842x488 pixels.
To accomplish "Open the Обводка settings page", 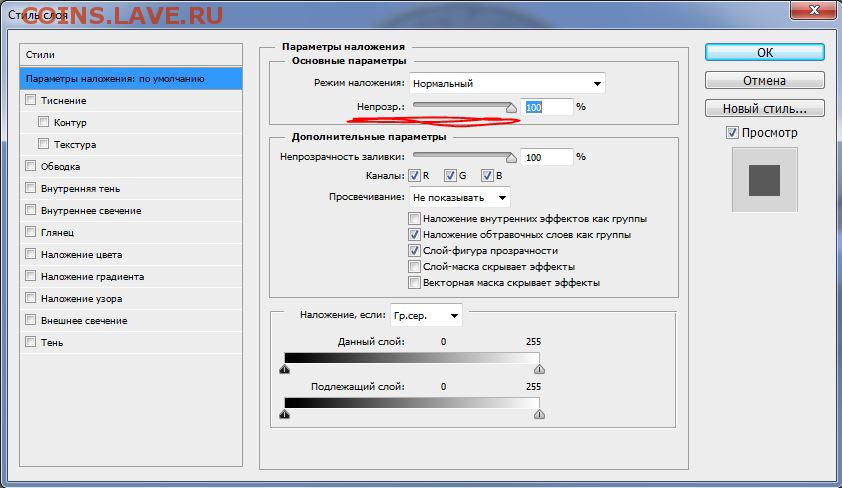I will (60, 166).
